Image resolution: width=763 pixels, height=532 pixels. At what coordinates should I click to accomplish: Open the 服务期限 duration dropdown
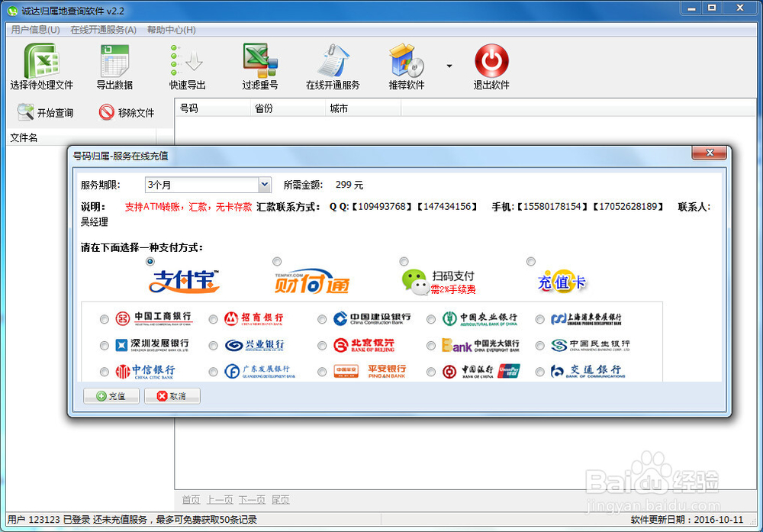264,185
